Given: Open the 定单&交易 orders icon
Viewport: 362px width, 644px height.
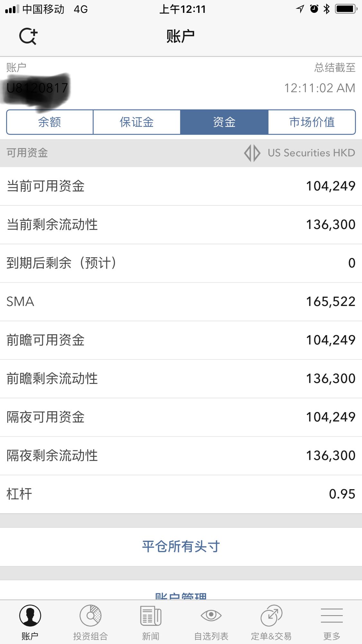Looking at the screenshot, I should point(271,616).
